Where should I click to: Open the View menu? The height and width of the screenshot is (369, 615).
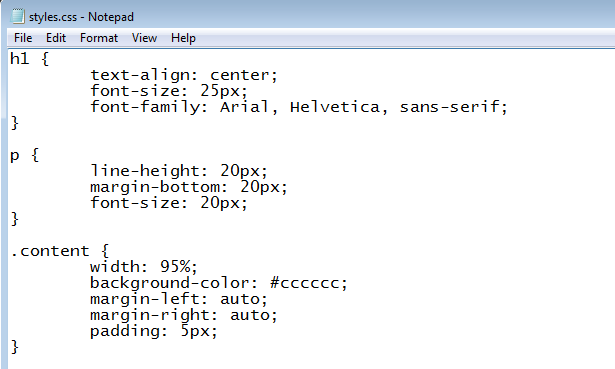pyautogui.click(x=144, y=38)
